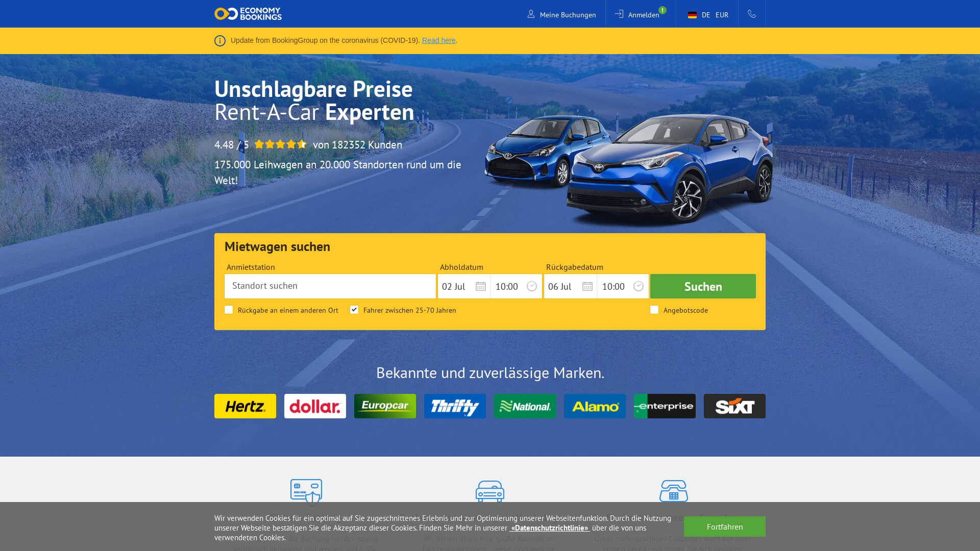Click the green Suchen button
The height and width of the screenshot is (551, 980).
[x=703, y=286]
